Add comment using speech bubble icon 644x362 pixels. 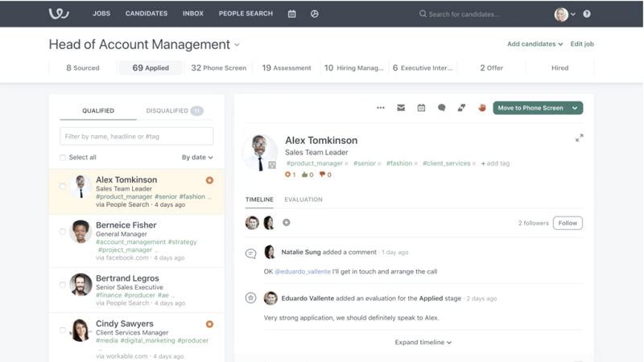pyautogui.click(x=441, y=108)
